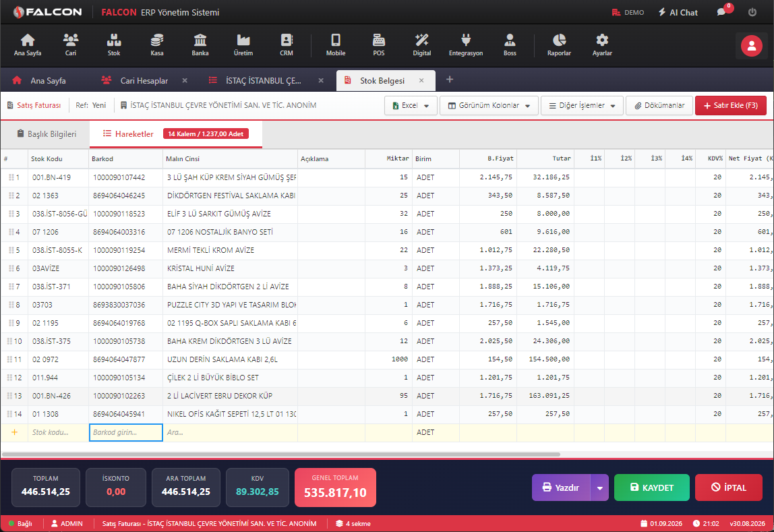
Task: Close the Cari Hesaplar tab
Action: coord(185,80)
